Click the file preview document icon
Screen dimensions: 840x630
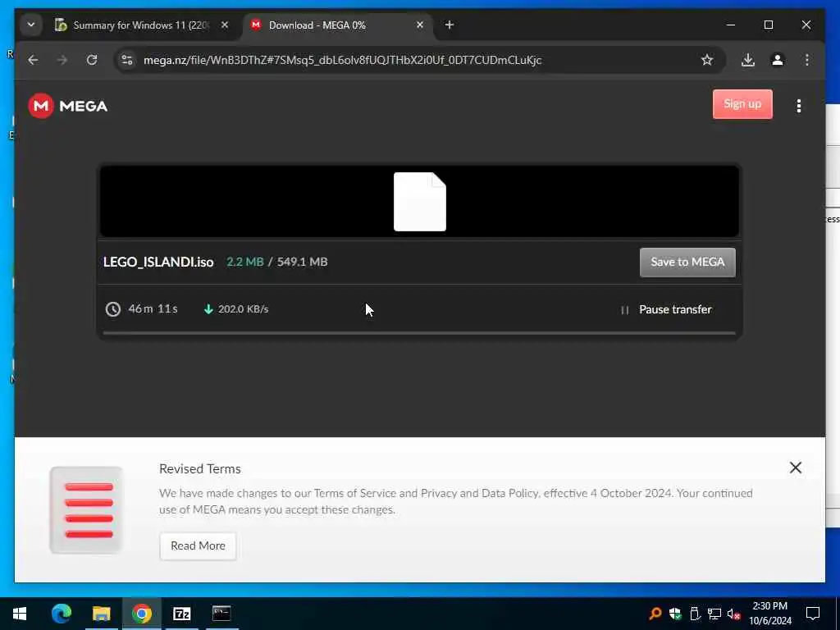pos(419,202)
